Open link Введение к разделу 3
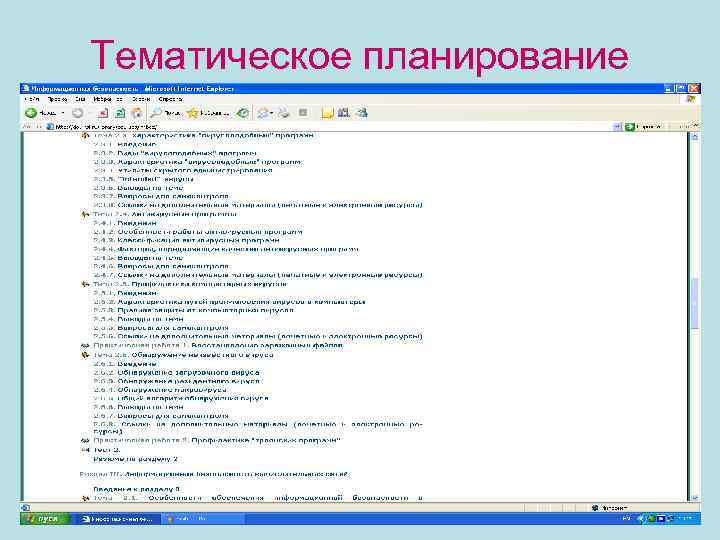This screenshot has width=720, height=540. [137, 489]
